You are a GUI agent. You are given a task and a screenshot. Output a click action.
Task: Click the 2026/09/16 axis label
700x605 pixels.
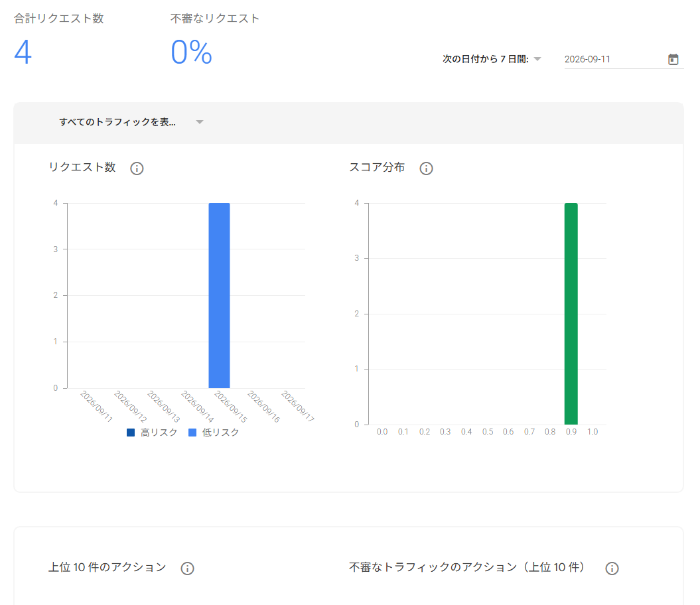[x=264, y=406]
